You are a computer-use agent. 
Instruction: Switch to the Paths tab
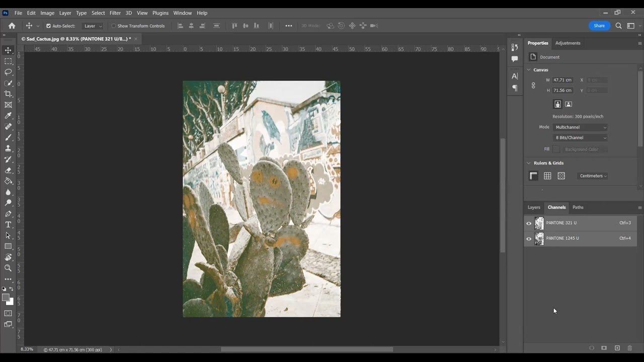[x=578, y=207]
